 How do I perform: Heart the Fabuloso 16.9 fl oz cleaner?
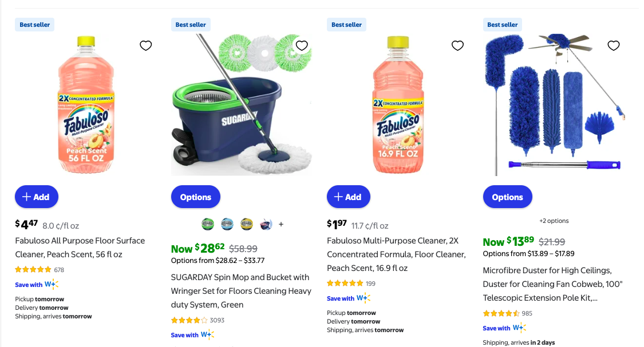click(457, 46)
